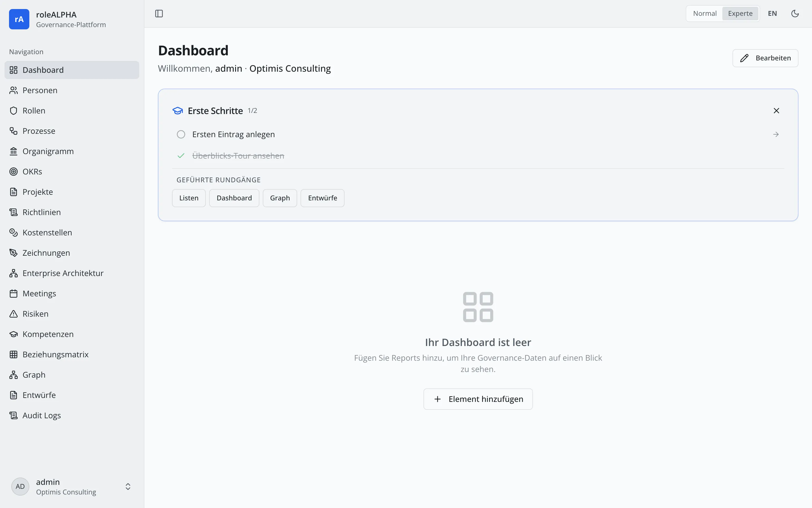Click the Kompetenzen graduation cap icon
This screenshot has width=812, height=508.
click(14, 334)
